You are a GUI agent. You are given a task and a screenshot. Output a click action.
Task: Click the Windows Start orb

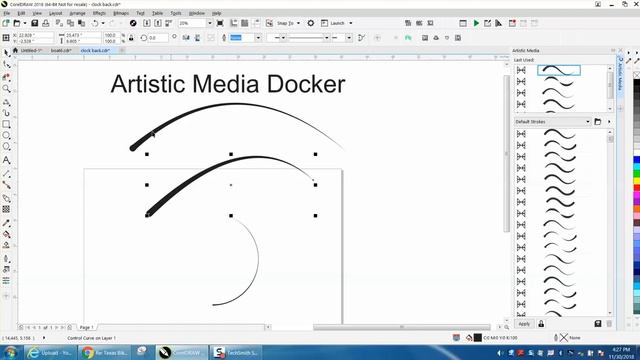10,352
